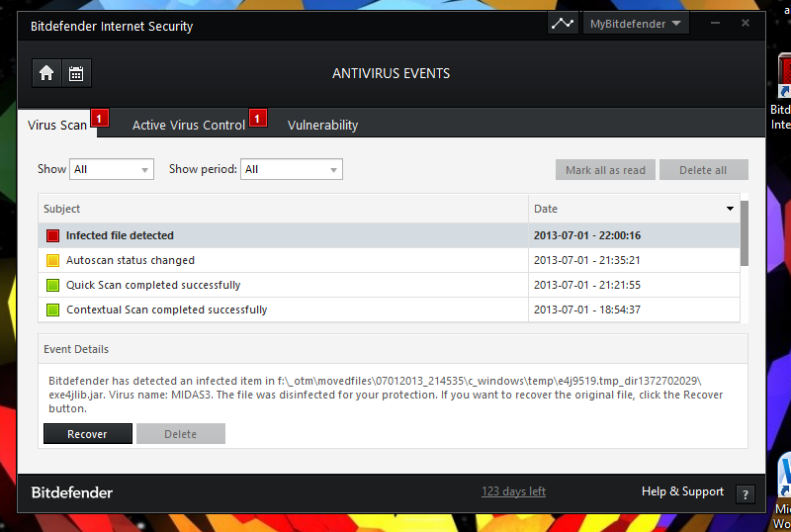This screenshot has height=532, width=791.
Task: Click the green Contextual Scan status icon
Action: click(x=53, y=310)
